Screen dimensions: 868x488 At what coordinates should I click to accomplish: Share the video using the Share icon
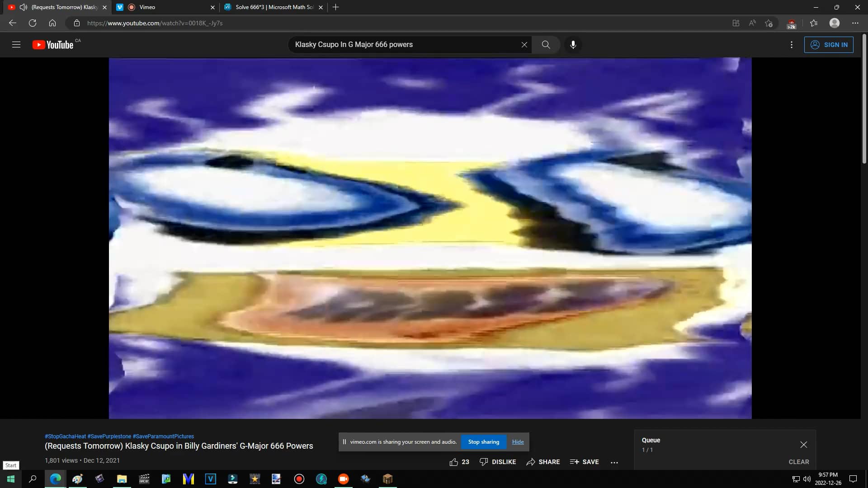tap(543, 461)
